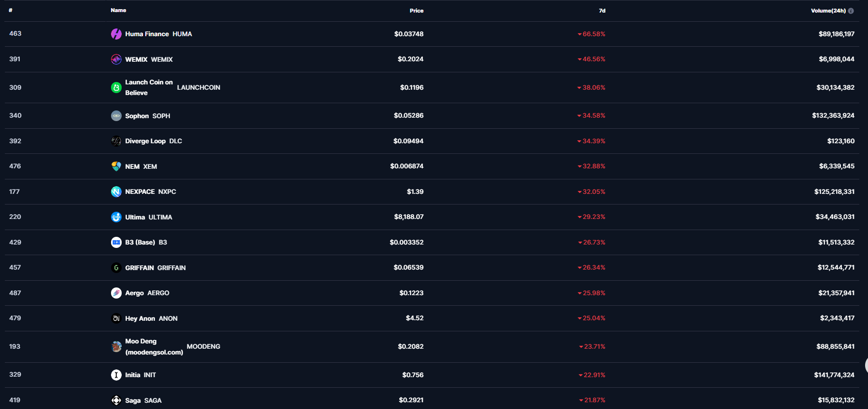Sort by the Price column header
The image size is (868, 409).
[x=416, y=11]
